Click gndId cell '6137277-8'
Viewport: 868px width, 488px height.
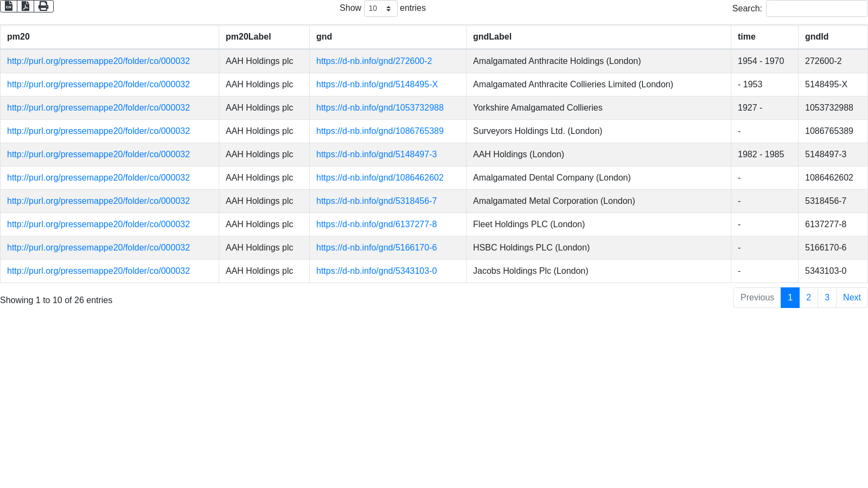(833, 224)
